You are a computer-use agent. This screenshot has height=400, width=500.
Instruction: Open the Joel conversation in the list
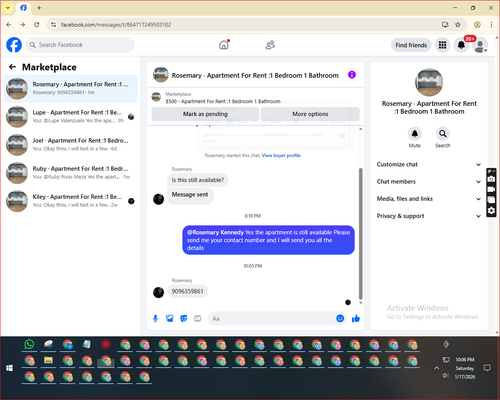[70, 145]
